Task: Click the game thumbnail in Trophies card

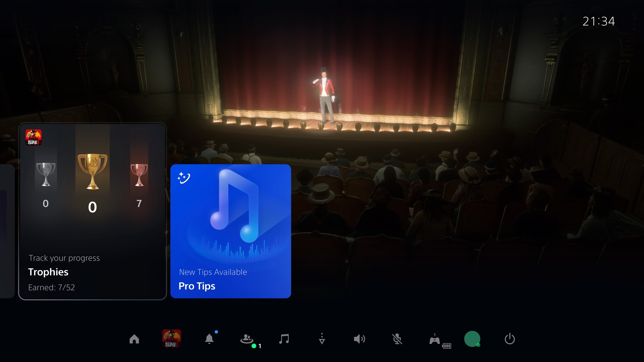Action: pyautogui.click(x=34, y=137)
